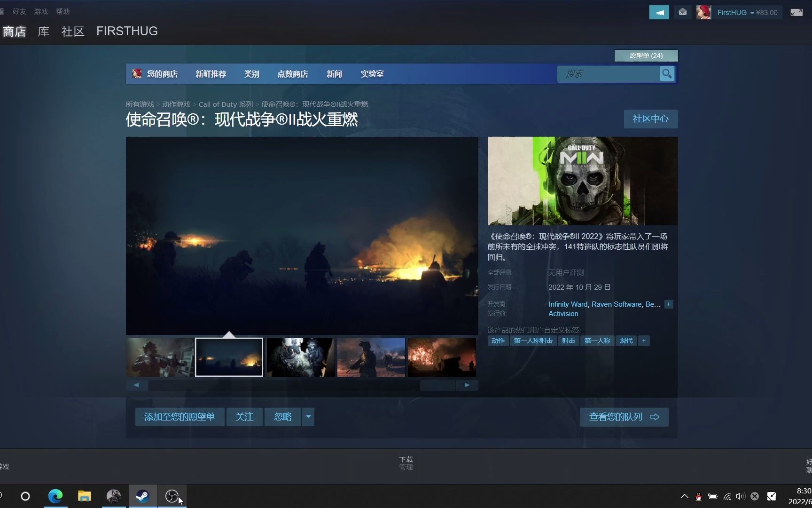Screen dimensions: 812x508
Task: Select the soldier at dusk thumbnail
Action: (371, 357)
